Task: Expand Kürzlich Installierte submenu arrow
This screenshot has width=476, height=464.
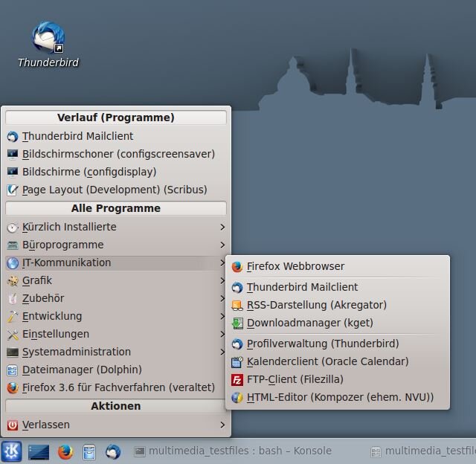Action: (222, 228)
